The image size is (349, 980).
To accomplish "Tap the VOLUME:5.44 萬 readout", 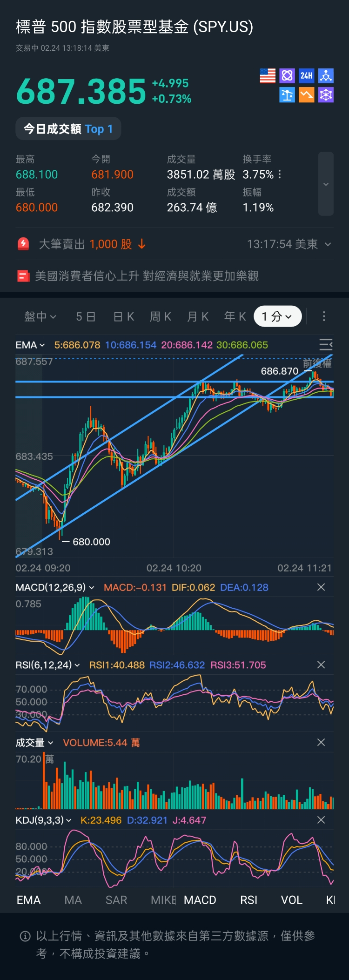I will [101, 743].
